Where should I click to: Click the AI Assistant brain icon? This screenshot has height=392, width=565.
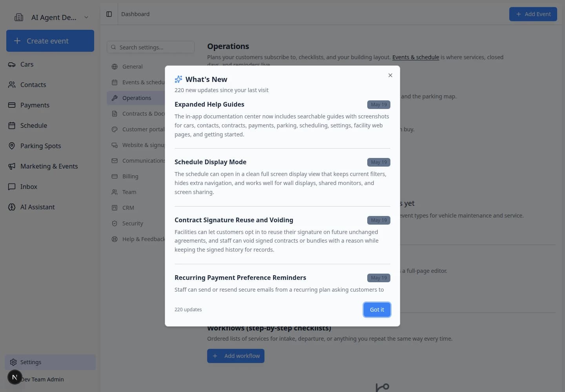point(12,207)
